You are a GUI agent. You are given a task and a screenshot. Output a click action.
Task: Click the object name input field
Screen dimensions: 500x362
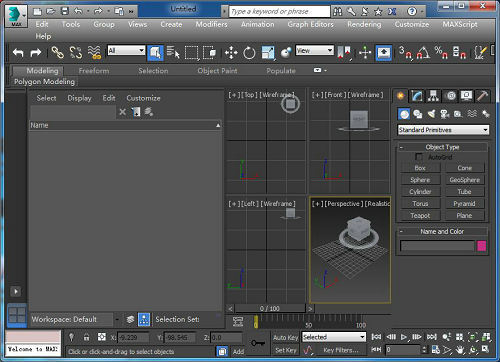point(437,246)
